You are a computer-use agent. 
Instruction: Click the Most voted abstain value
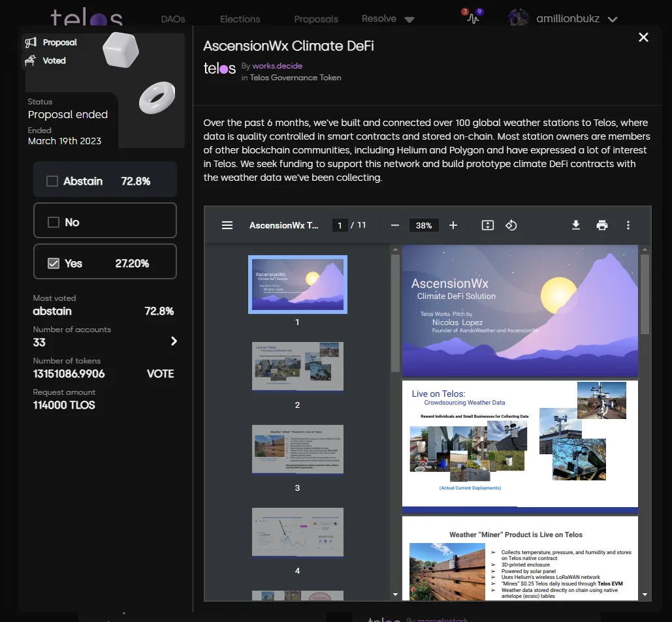coord(52,311)
